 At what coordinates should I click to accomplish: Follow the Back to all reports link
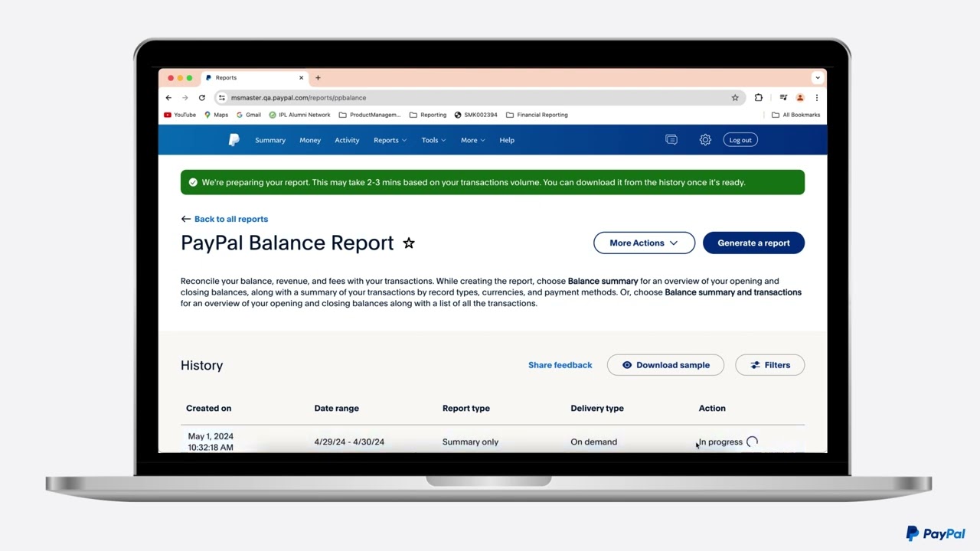(x=231, y=219)
